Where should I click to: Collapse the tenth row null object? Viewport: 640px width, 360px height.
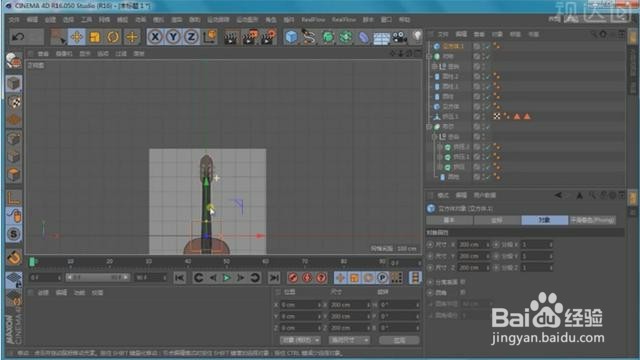click(x=434, y=137)
